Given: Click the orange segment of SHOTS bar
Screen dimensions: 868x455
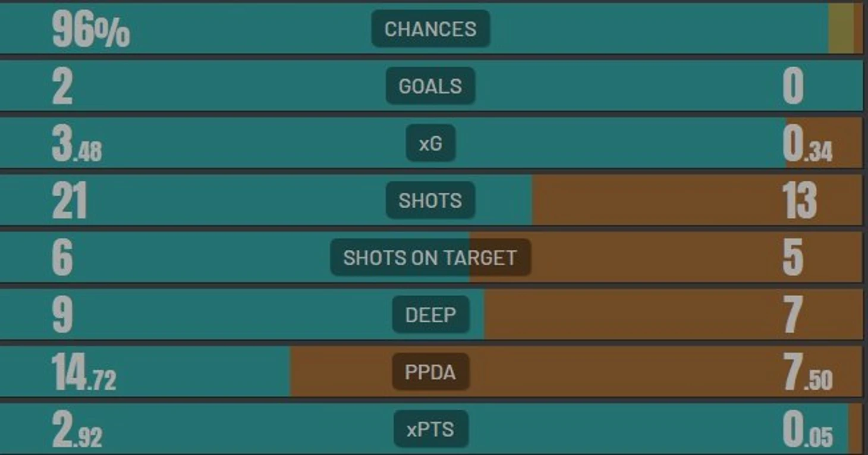Looking at the screenshot, I should pyautogui.click(x=697, y=200).
